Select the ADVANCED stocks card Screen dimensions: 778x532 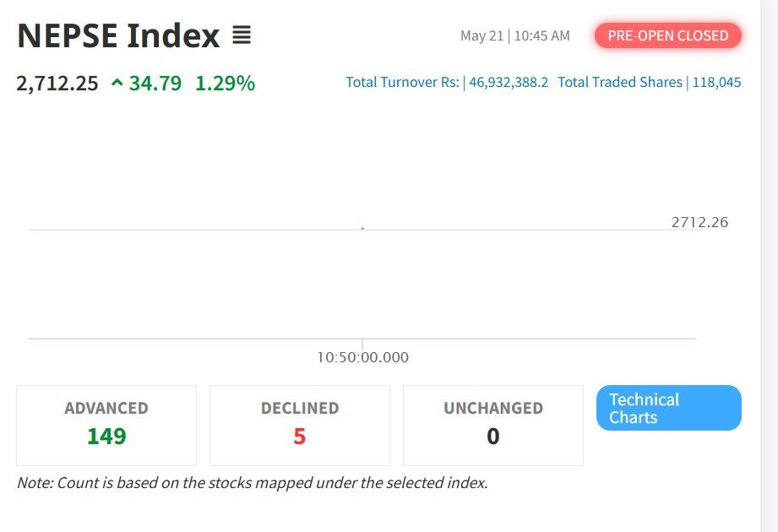tap(106, 425)
